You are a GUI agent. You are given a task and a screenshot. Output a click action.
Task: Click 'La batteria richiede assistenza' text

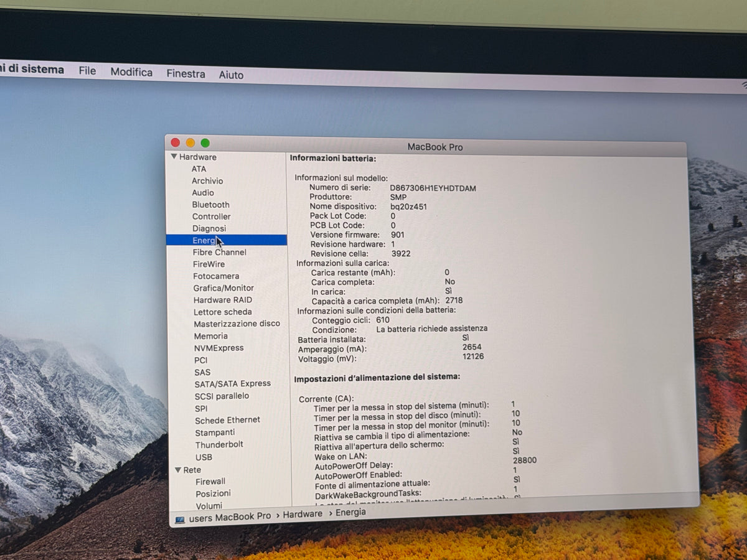[432, 328]
